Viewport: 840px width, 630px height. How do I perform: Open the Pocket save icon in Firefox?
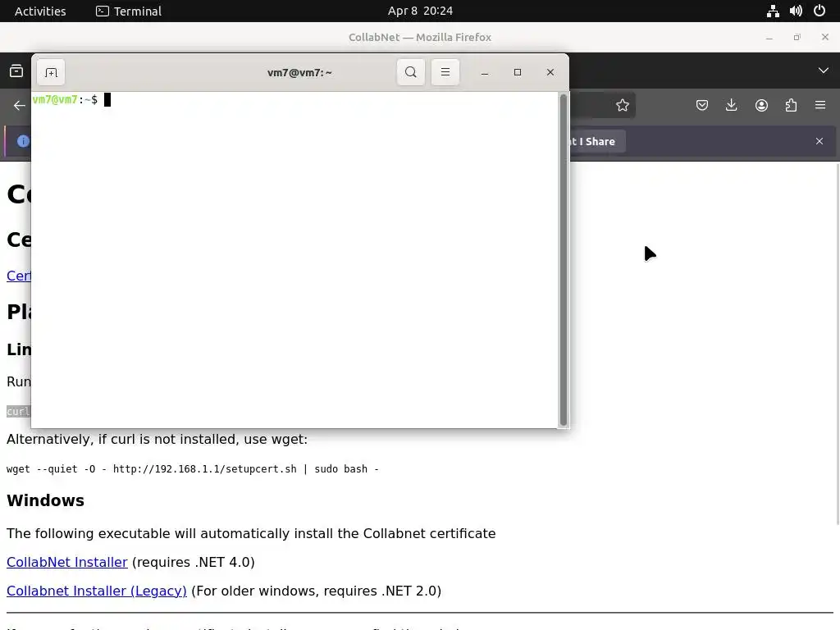click(702, 106)
